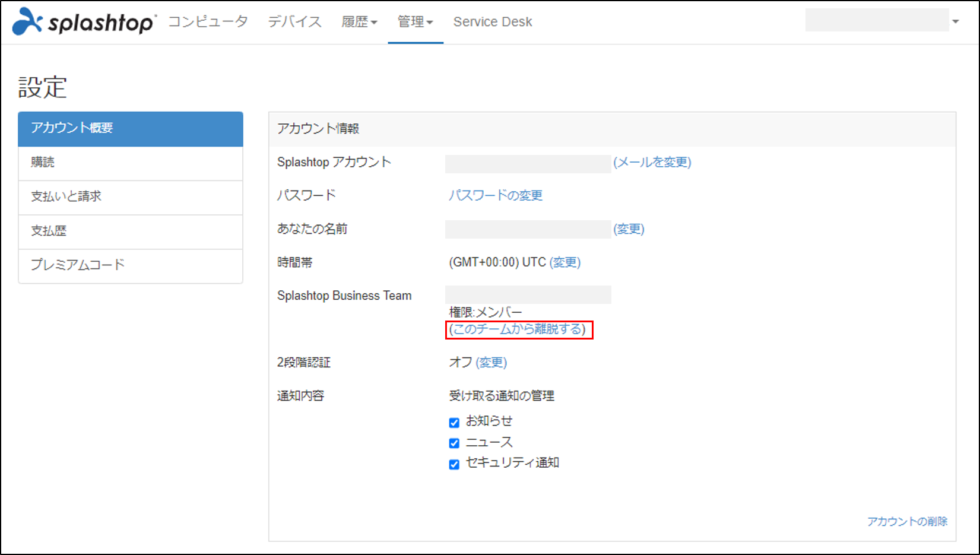Viewport: 980px width, 555px height.
Task: Expand the 履歴 dropdown menu
Action: click(359, 21)
